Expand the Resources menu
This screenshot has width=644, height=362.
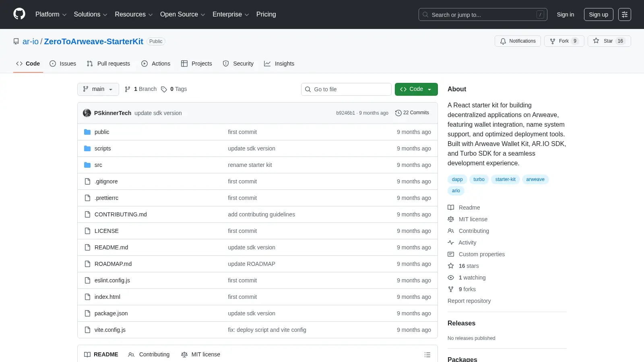[134, 14]
